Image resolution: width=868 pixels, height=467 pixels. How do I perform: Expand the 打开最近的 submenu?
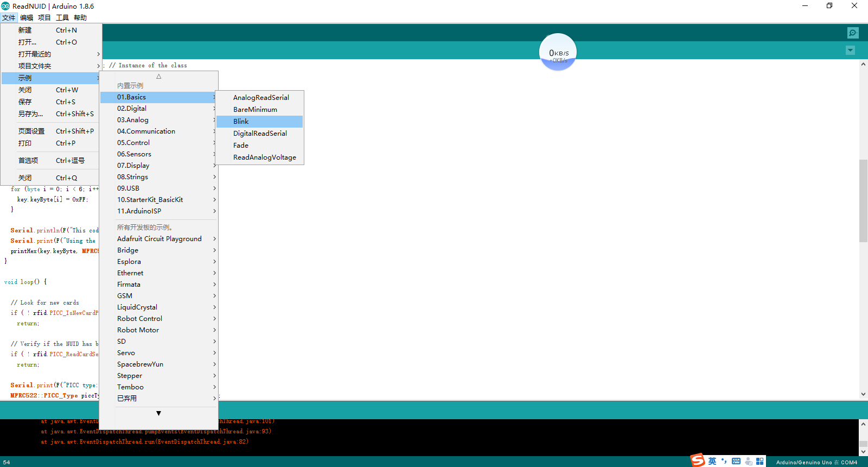(x=52, y=54)
